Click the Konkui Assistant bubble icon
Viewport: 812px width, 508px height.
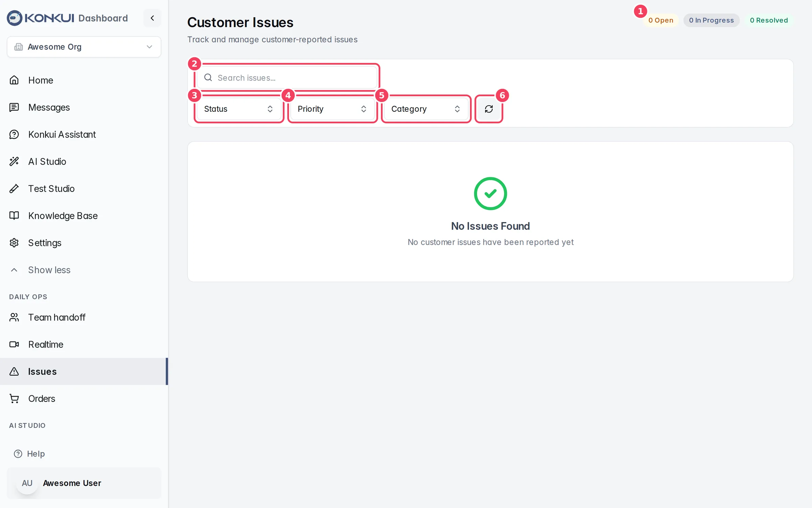14,134
